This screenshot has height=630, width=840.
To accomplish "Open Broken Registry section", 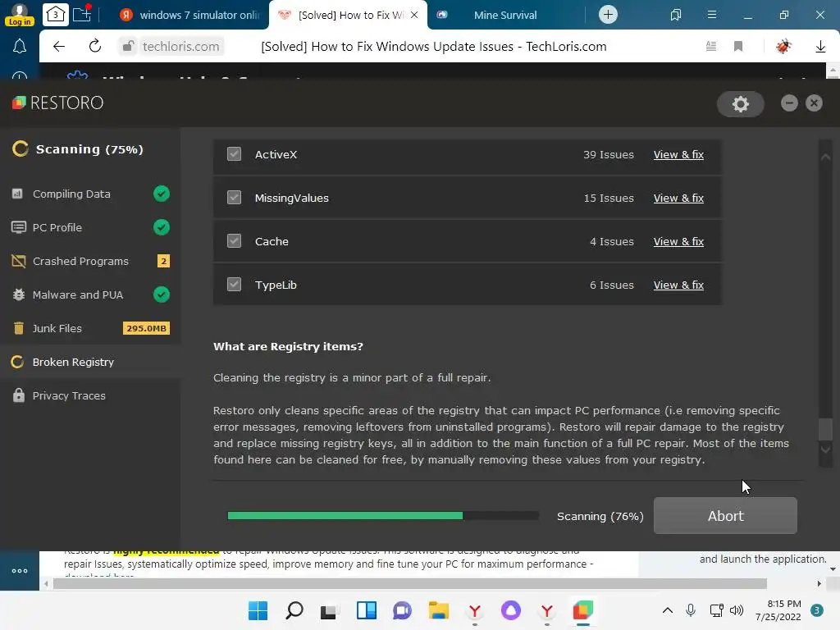I will 90,362.
